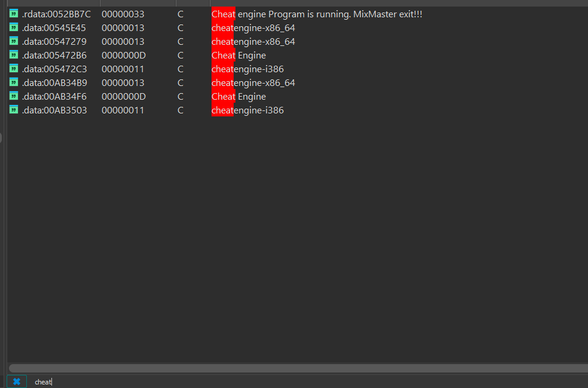
Task: Click the blue X to clear the filter
Action: pyautogui.click(x=16, y=381)
